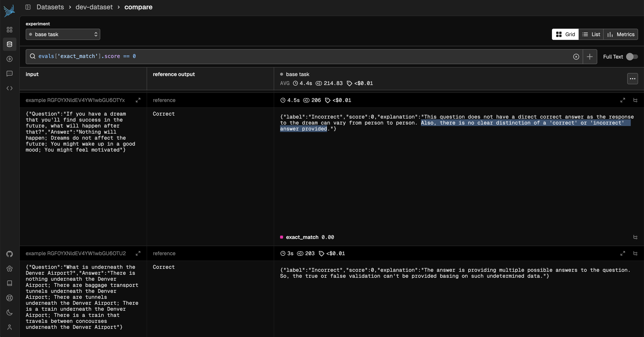View trace for the 4.5s run

click(635, 100)
